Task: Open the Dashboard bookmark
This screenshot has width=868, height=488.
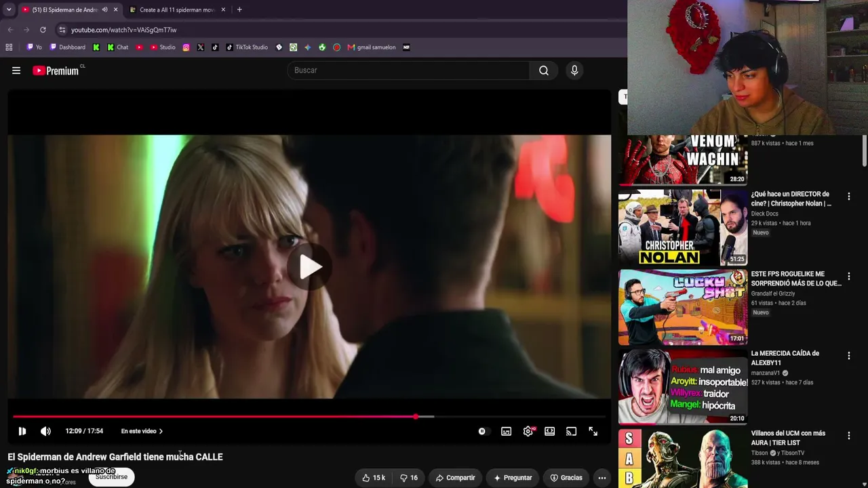Action: pyautogui.click(x=68, y=47)
